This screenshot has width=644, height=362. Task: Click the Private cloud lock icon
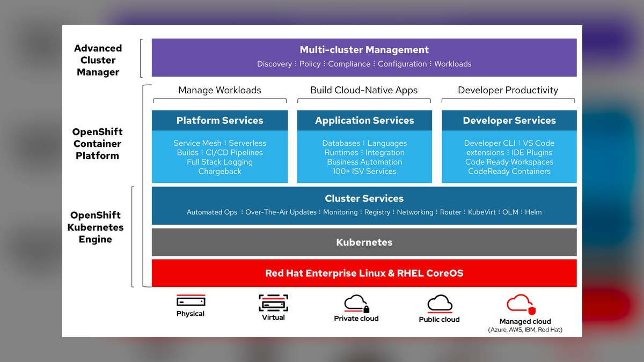(x=367, y=309)
